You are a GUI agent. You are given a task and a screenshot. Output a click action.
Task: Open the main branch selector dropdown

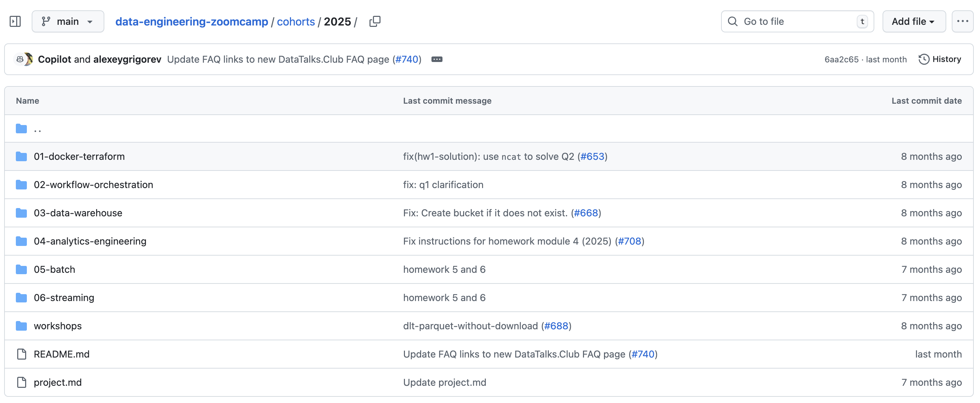[68, 21]
